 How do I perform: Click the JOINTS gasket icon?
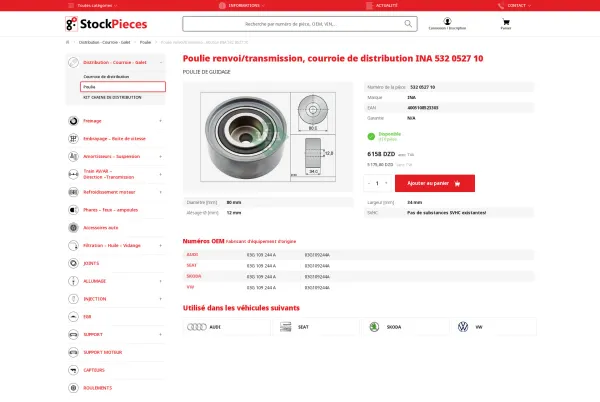[73, 263]
